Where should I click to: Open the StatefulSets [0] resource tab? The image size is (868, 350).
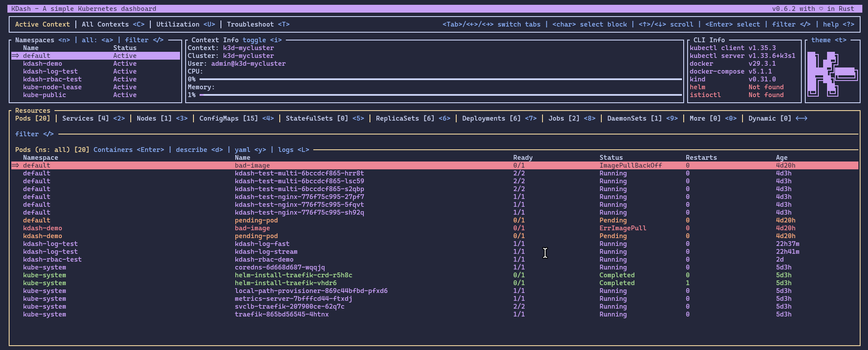325,118
